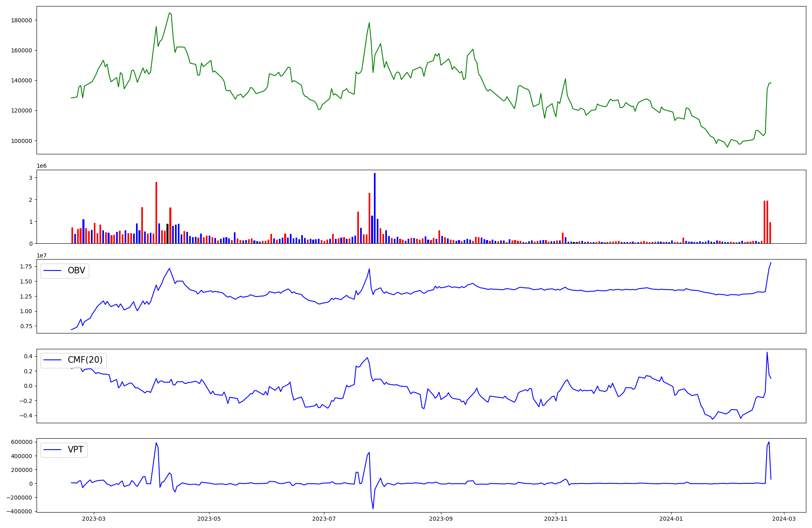Click the CMF(20) legend line sample

tap(52, 360)
